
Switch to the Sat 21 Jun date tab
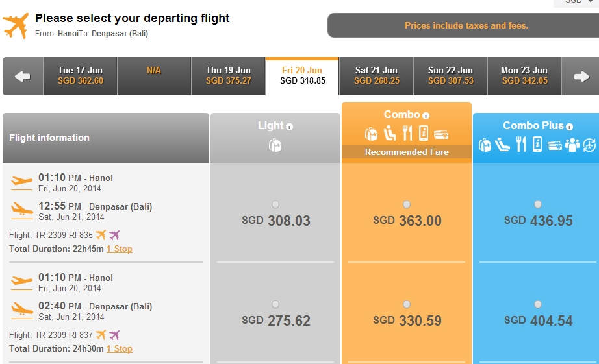(x=376, y=76)
